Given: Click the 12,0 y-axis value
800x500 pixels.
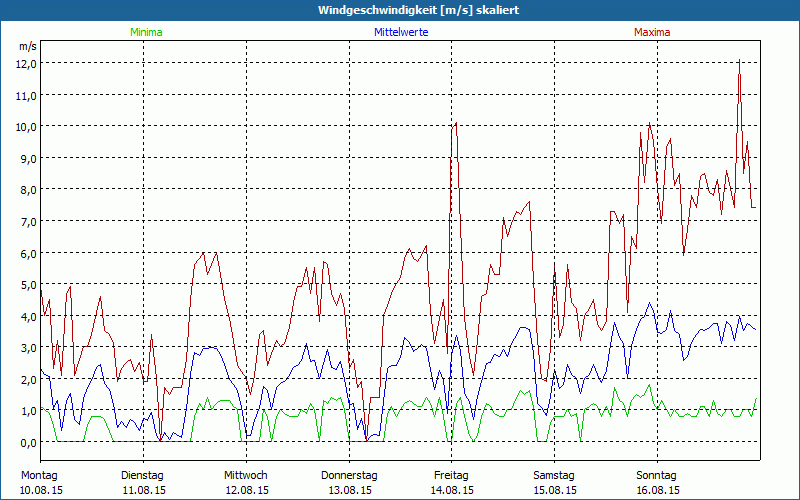Looking at the screenshot, I should (x=27, y=64).
